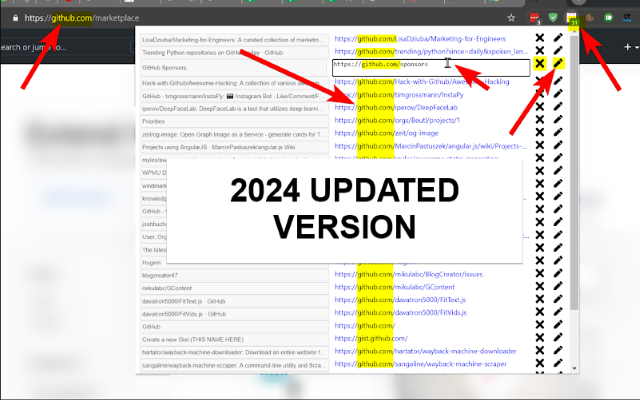This screenshot has height=400, width=640.
Task: Edit the BlogCreator/issues row via pencil
Action: point(558,273)
